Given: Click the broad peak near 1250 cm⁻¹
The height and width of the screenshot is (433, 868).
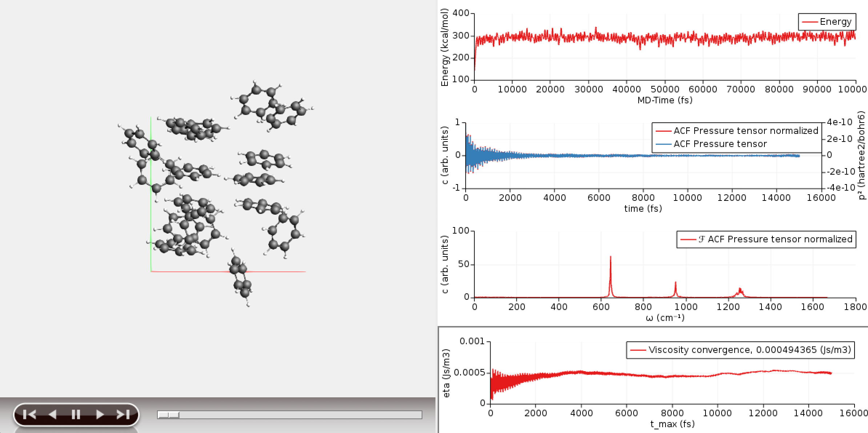Looking at the screenshot, I should (740, 292).
